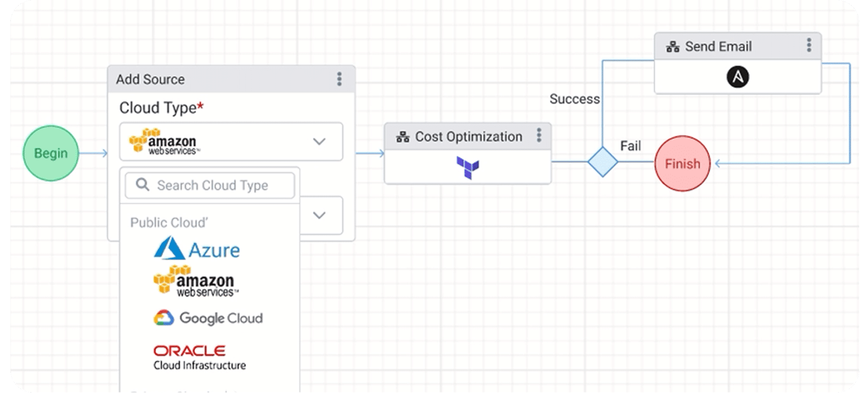Image resolution: width=868 pixels, height=393 pixels.
Task: Open the Send Email kebab menu
Action: coord(809,45)
